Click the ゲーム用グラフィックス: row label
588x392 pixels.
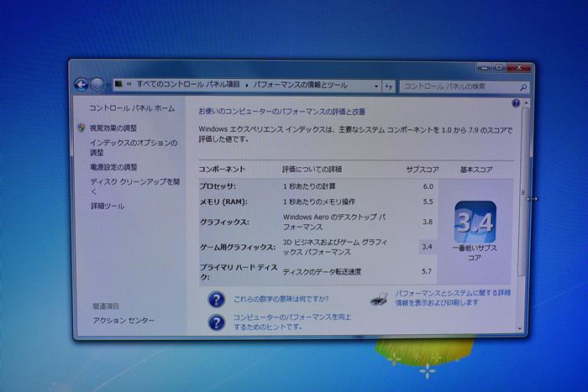(238, 247)
